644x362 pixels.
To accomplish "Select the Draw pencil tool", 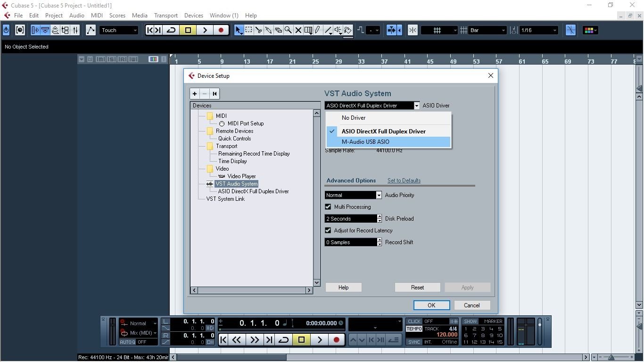I will pos(318,30).
